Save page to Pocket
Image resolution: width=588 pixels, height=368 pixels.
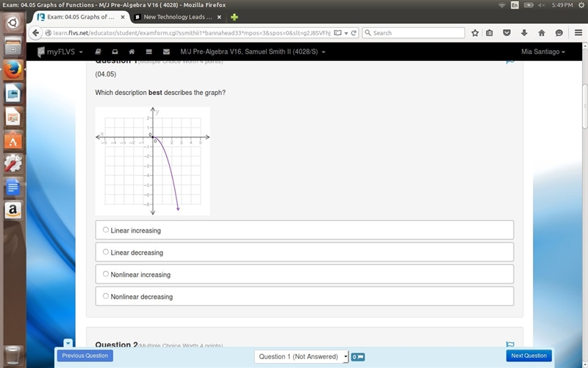click(506, 33)
